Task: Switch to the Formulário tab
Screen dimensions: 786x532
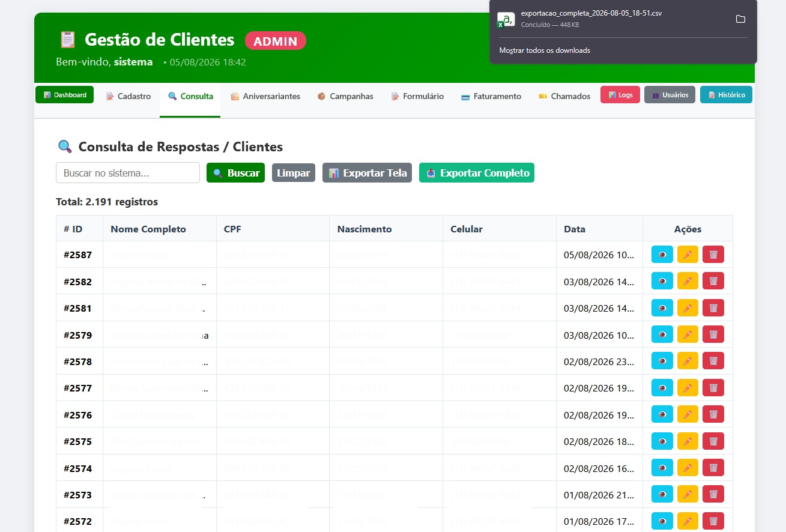Action: (x=417, y=96)
